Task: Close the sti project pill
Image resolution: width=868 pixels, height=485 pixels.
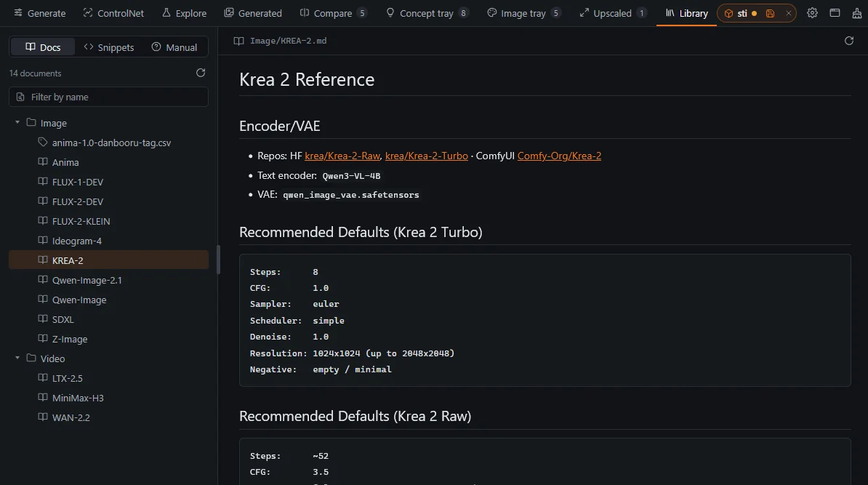Action: [x=788, y=13]
